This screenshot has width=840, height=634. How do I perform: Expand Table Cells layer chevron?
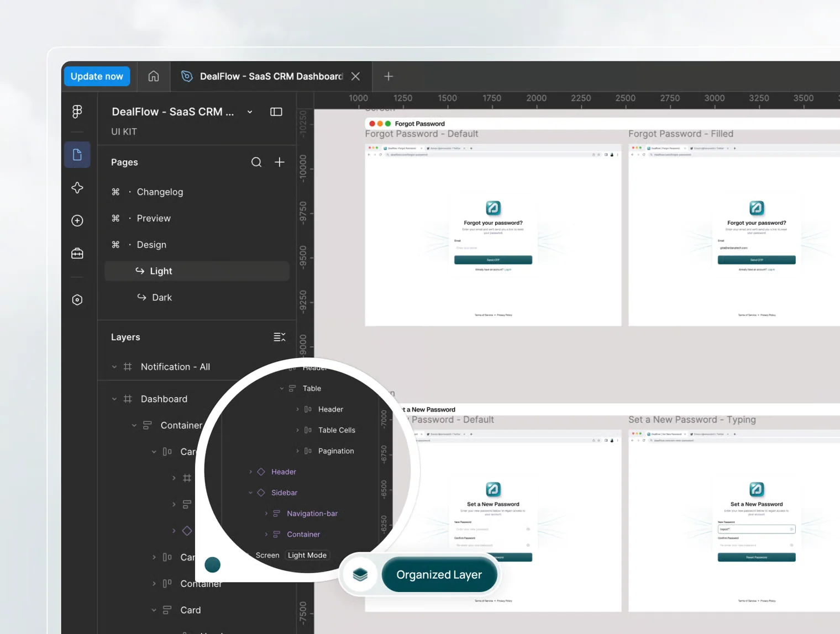coord(297,430)
